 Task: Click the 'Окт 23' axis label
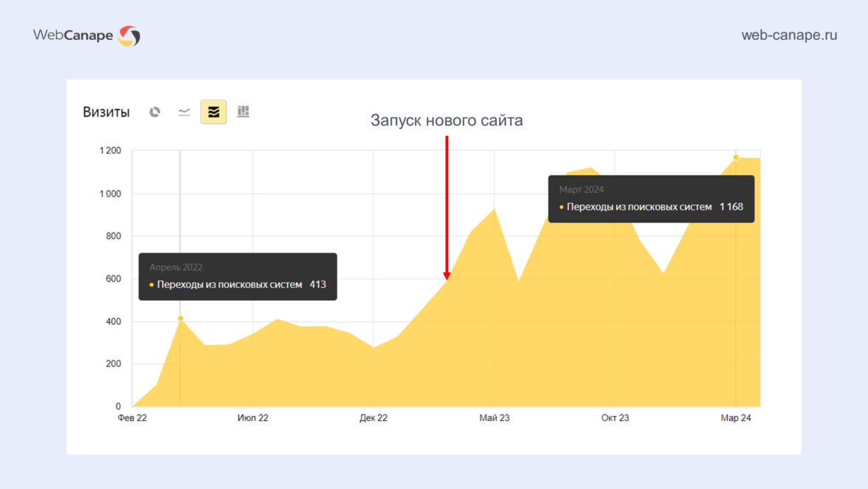point(615,418)
